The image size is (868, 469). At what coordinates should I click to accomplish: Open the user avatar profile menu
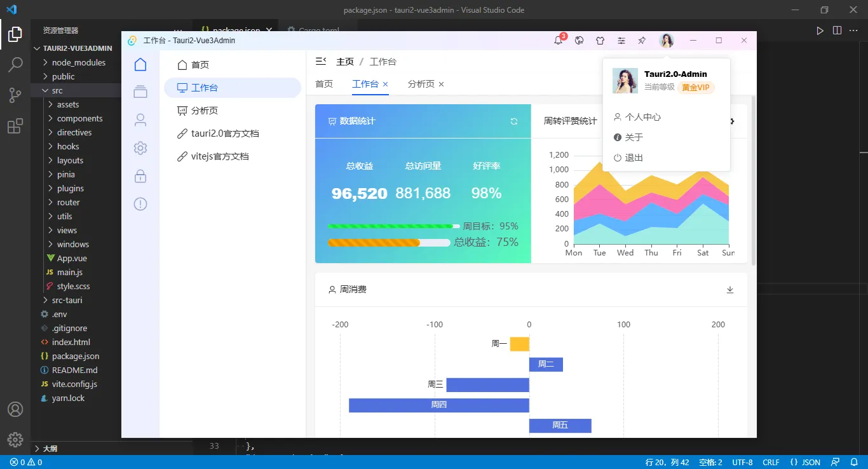[666, 39]
